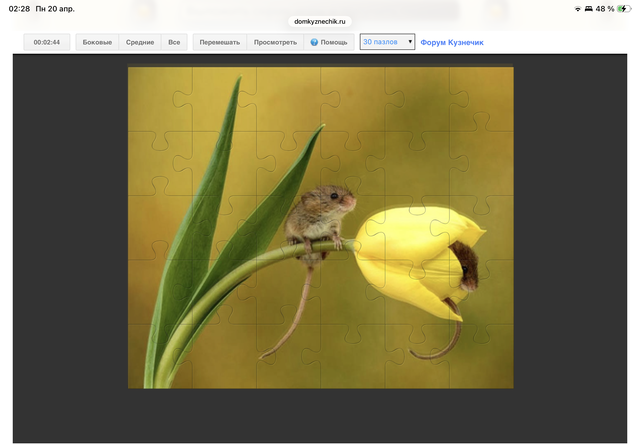Tap the date Пн 20 апр. in status bar
Viewport: 640px width, 445px height.
click(x=56, y=8)
